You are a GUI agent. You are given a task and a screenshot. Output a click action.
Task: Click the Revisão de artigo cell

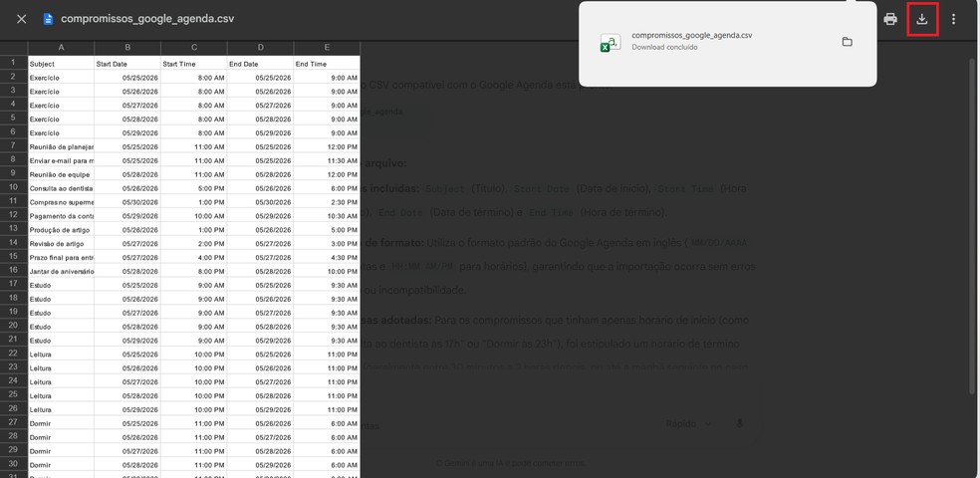[62, 244]
